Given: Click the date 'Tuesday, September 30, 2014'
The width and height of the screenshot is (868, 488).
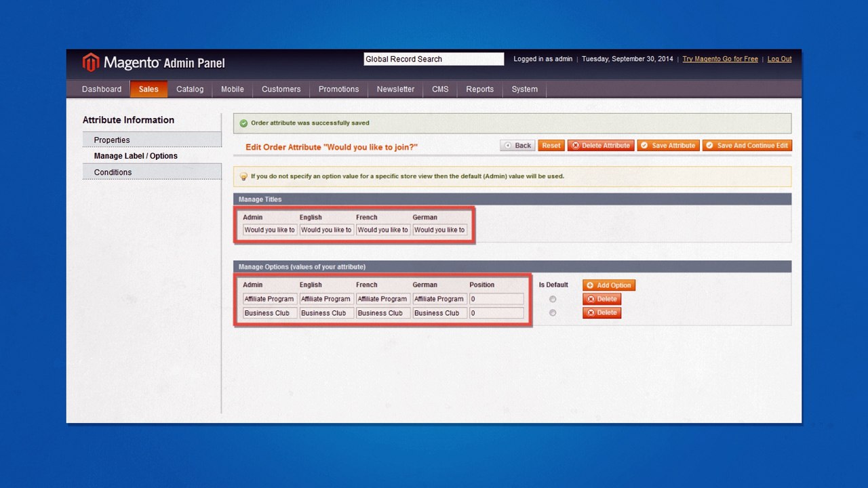Looking at the screenshot, I should click(627, 59).
